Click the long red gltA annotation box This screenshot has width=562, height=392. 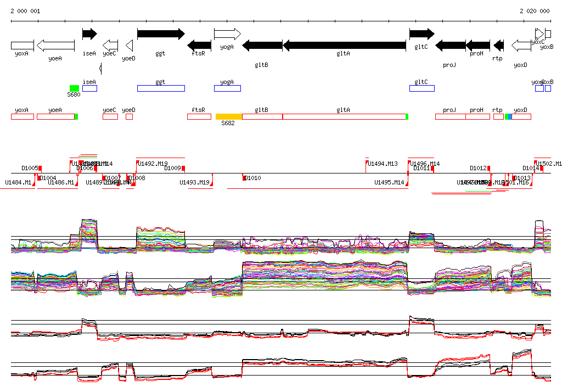point(344,116)
